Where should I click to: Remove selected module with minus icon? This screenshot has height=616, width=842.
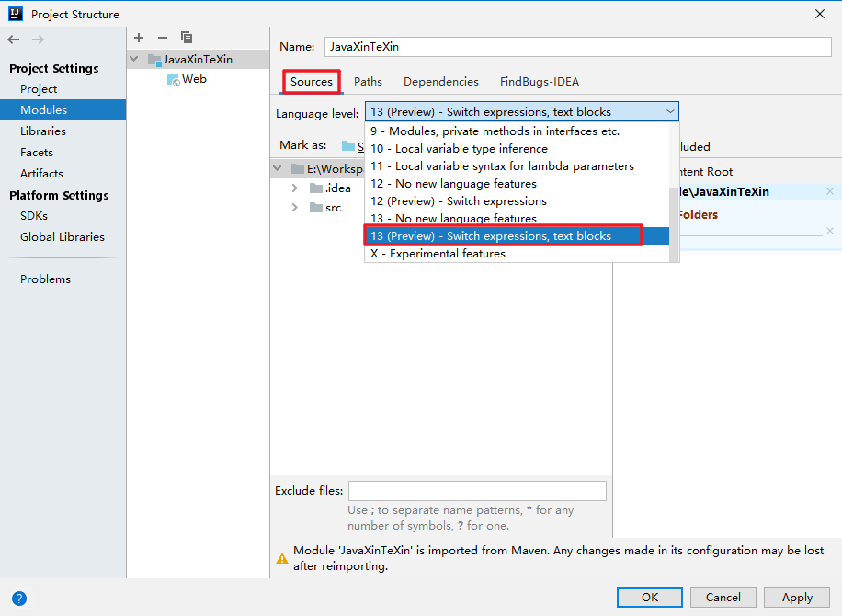[x=163, y=38]
